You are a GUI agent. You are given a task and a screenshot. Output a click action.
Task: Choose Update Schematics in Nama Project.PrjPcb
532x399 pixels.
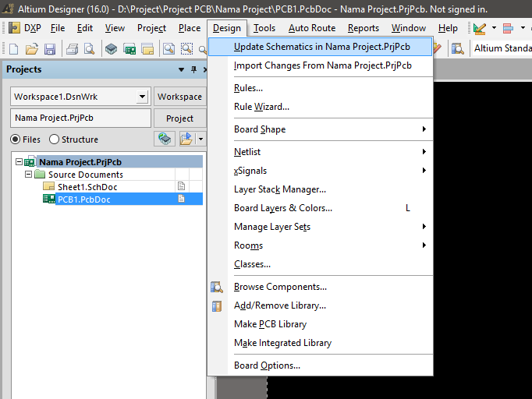click(320, 47)
